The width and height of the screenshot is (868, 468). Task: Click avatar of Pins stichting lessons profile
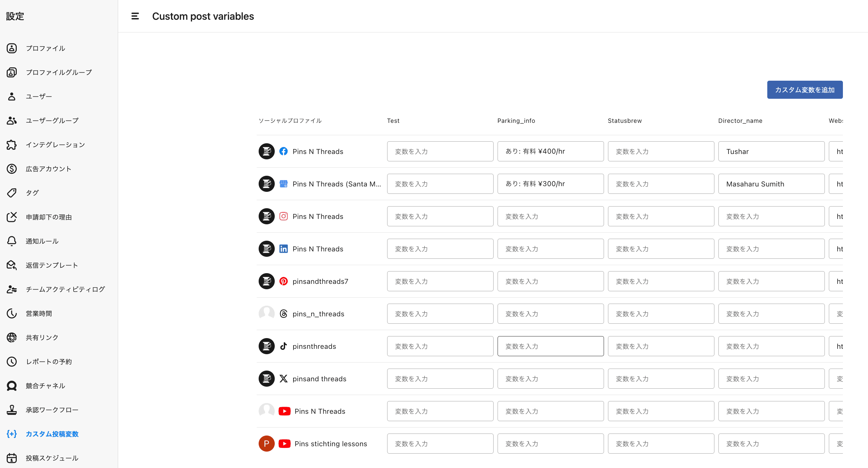point(266,444)
